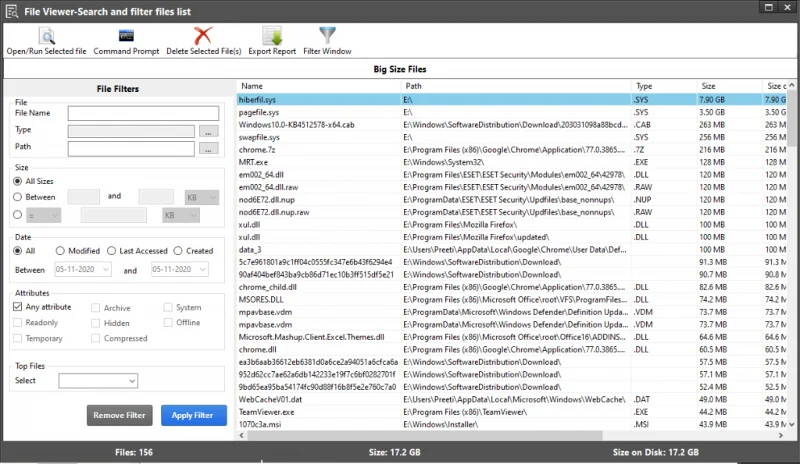Choose the Modified date radio option
800x464 pixels.
[60, 251]
